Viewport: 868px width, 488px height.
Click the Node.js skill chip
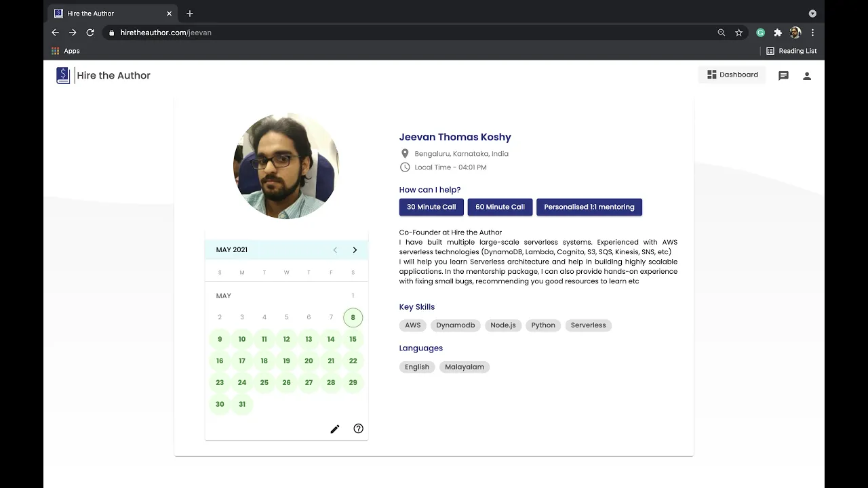coord(503,325)
